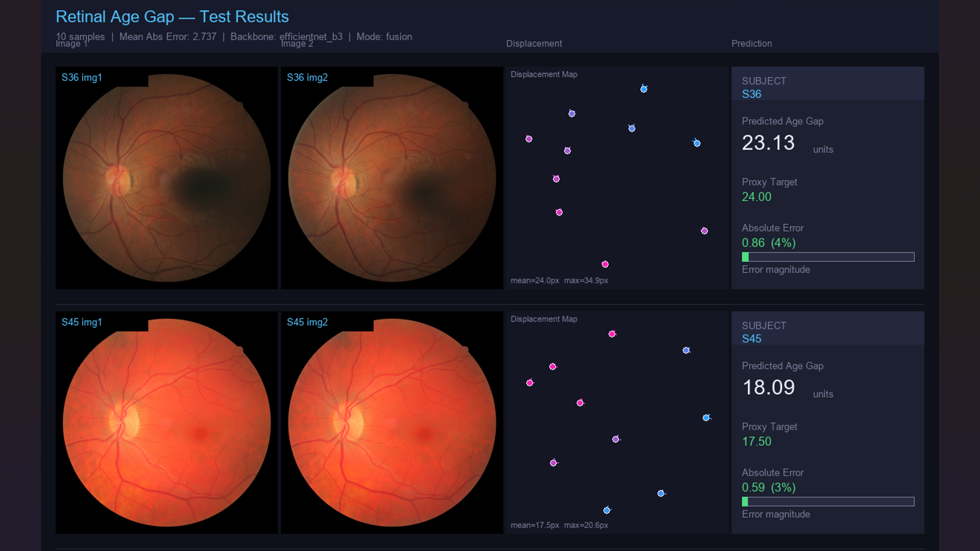The image size is (980, 551).
Task: Select the subject ID 'S45'
Action: [x=751, y=339]
